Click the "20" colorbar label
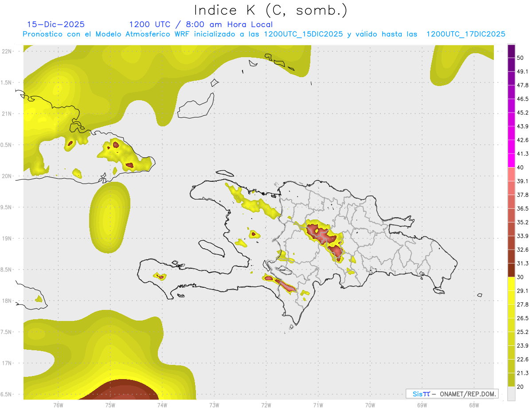 click(x=520, y=387)
